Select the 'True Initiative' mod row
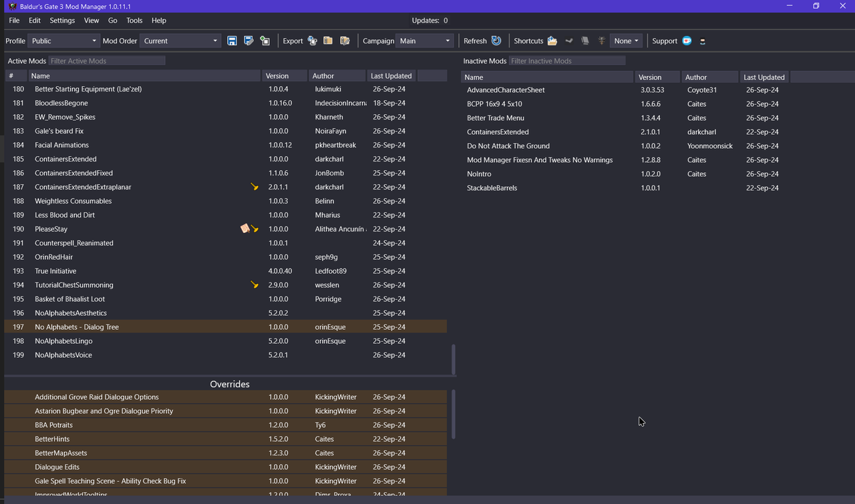 [226, 271]
